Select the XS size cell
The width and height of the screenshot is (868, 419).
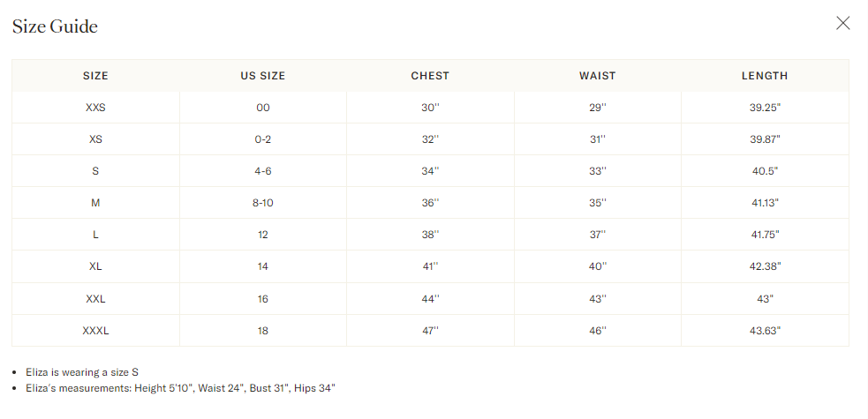coord(95,139)
